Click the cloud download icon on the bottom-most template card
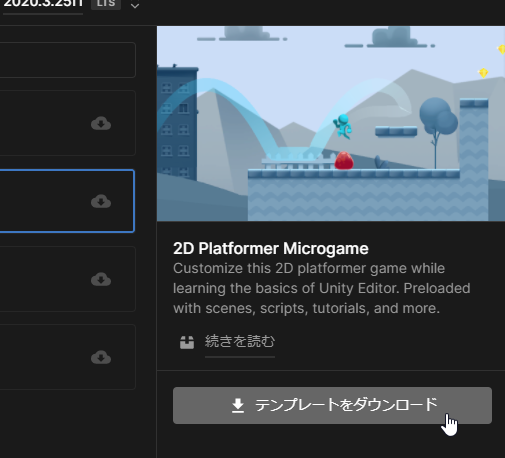 click(101, 357)
